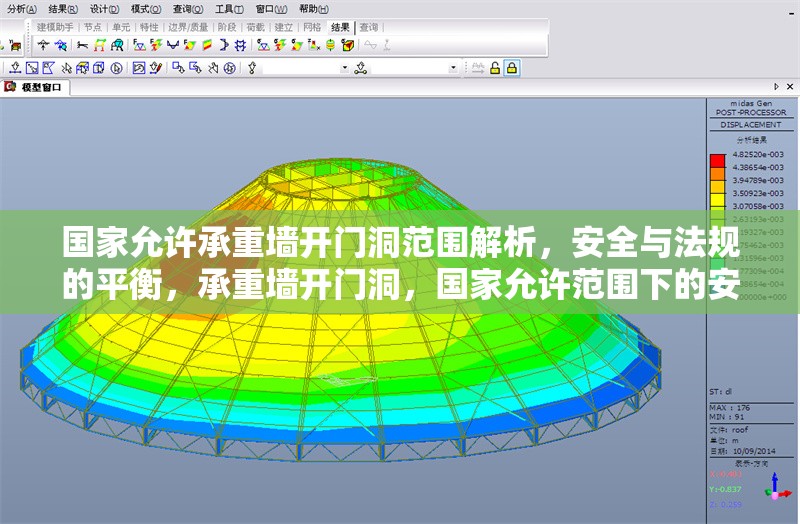800x524 pixels.
Task: Switch to the 建模助手 toolbar tab
Action: pos(55,27)
